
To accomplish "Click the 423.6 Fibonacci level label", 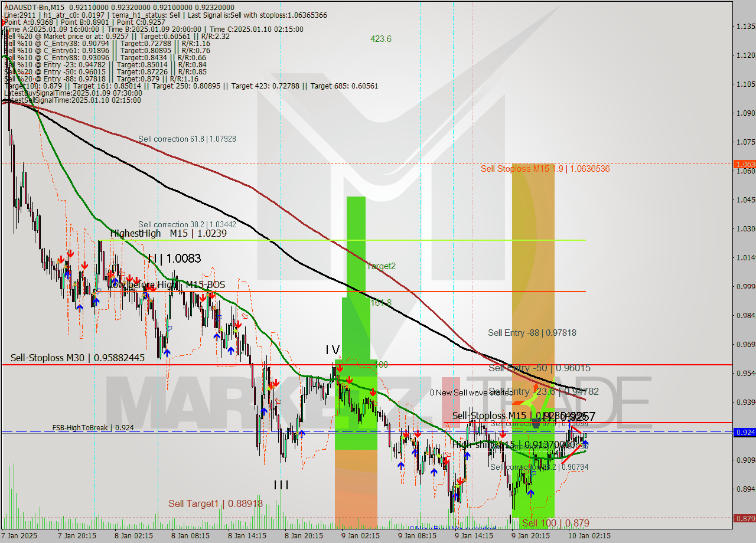I will [381, 39].
